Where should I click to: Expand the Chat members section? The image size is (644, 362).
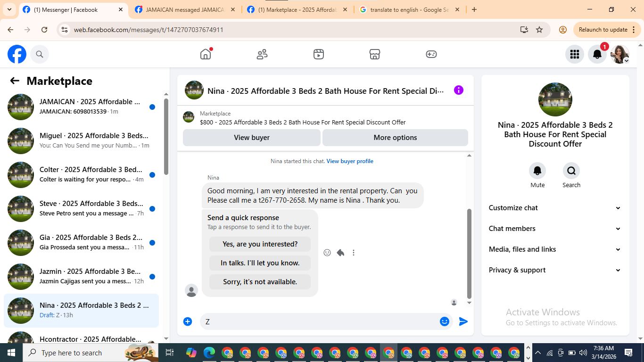pyautogui.click(x=555, y=229)
